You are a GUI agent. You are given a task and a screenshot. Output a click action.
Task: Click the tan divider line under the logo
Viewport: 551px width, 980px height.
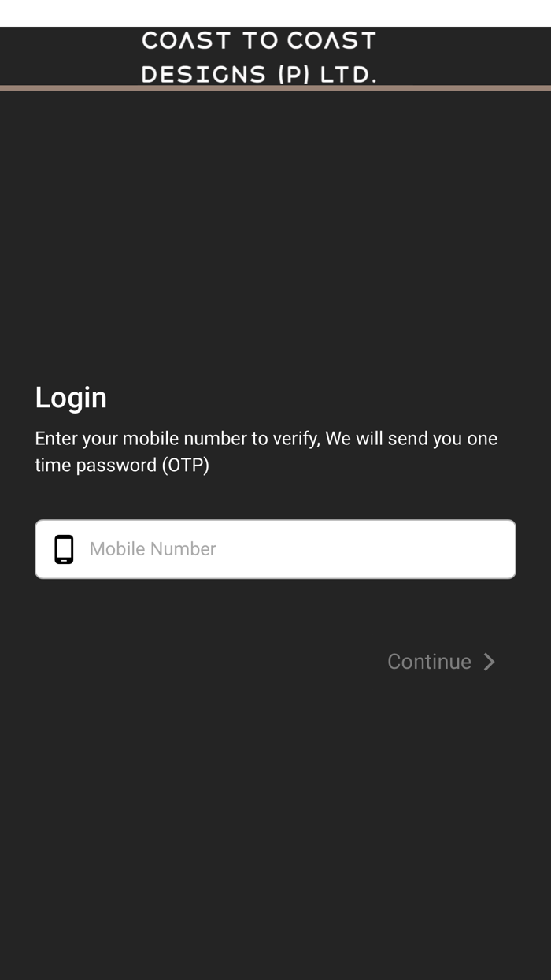275,87
